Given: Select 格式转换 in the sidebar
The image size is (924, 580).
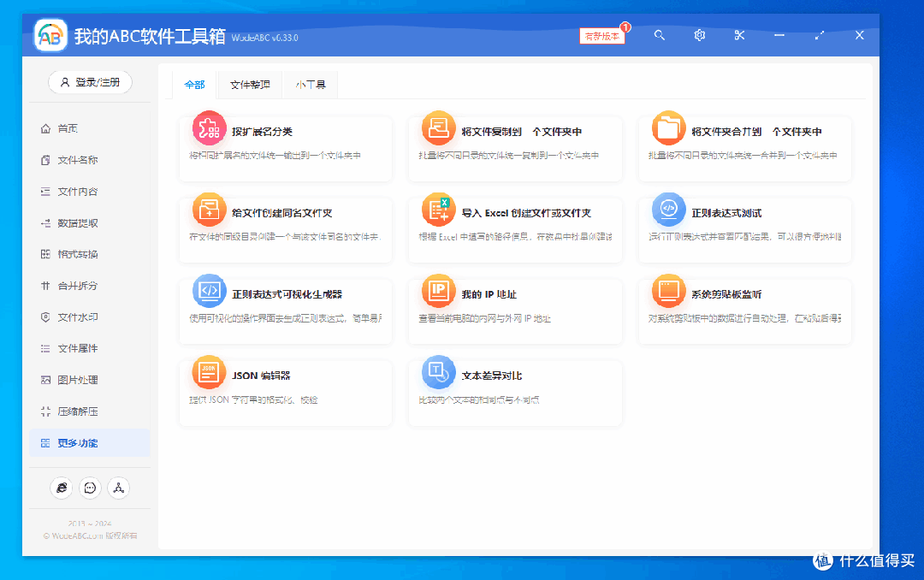Looking at the screenshot, I should [x=90, y=254].
